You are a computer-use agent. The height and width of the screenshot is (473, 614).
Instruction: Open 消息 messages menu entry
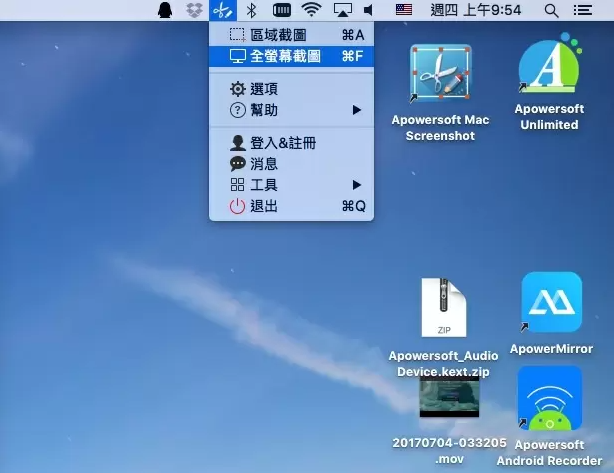pyautogui.click(x=291, y=164)
